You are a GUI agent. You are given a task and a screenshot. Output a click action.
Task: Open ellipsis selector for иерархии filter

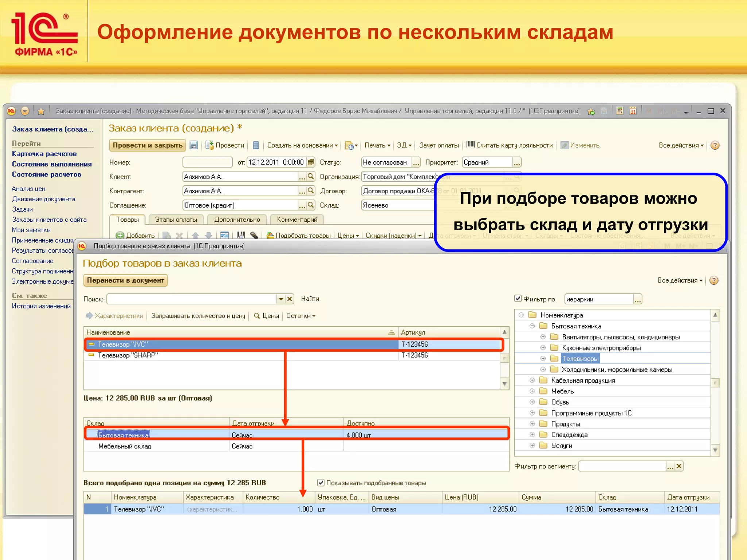pyautogui.click(x=638, y=299)
